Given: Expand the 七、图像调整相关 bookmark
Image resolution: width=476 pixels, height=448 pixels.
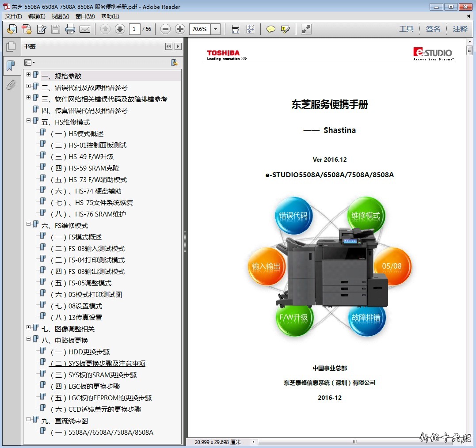Looking at the screenshot, I should pos(29,327).
